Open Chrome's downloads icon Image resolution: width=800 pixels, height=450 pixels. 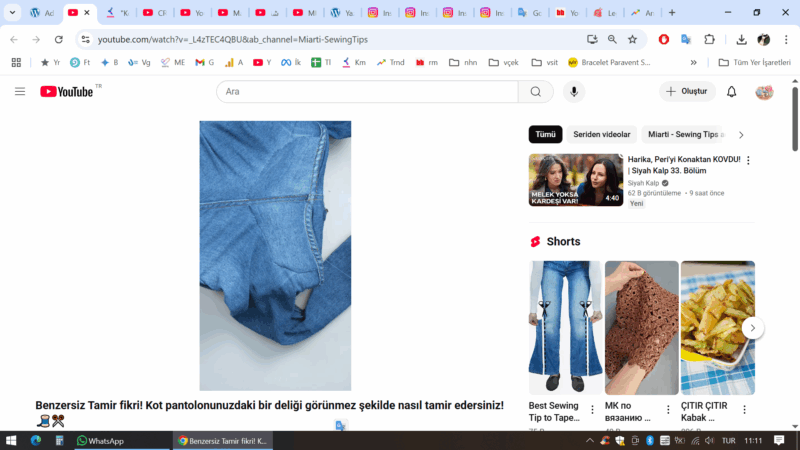(x=741, y=39)
